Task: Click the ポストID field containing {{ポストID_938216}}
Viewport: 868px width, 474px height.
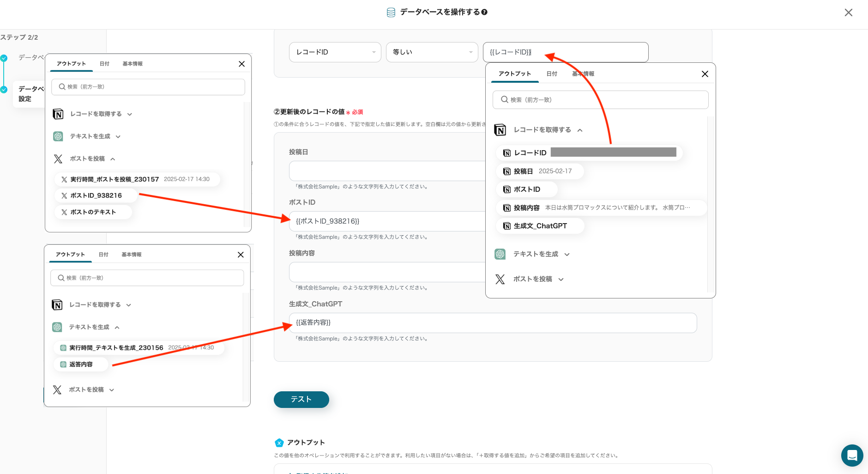Action: tap(387, 221)
